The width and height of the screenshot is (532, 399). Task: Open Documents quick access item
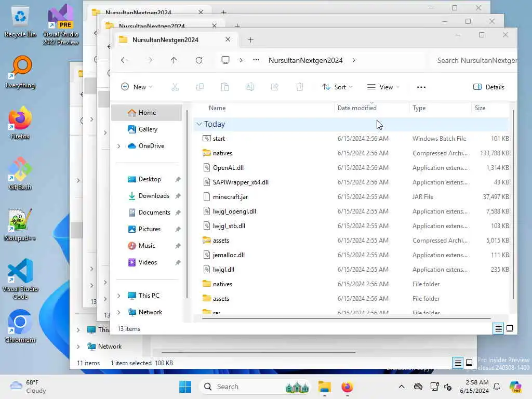[147, 212]
